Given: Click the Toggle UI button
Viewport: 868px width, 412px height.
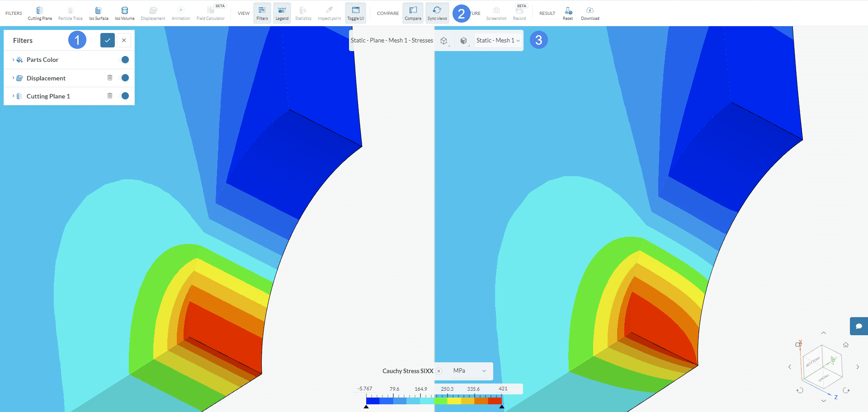Looking at the screenshot, I should 355,13.
